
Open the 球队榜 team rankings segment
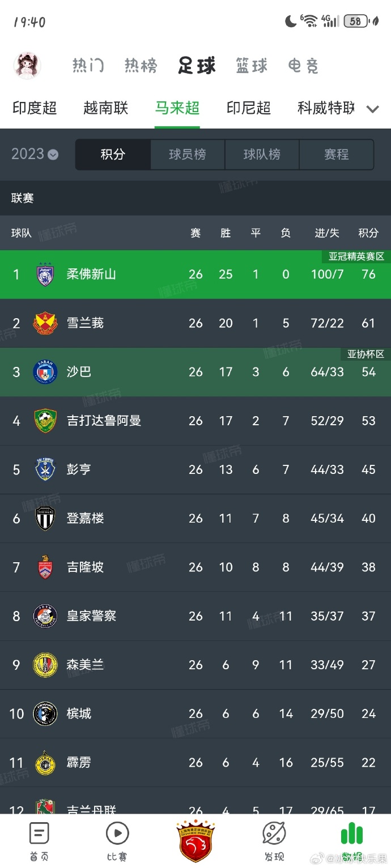point(262,155)
